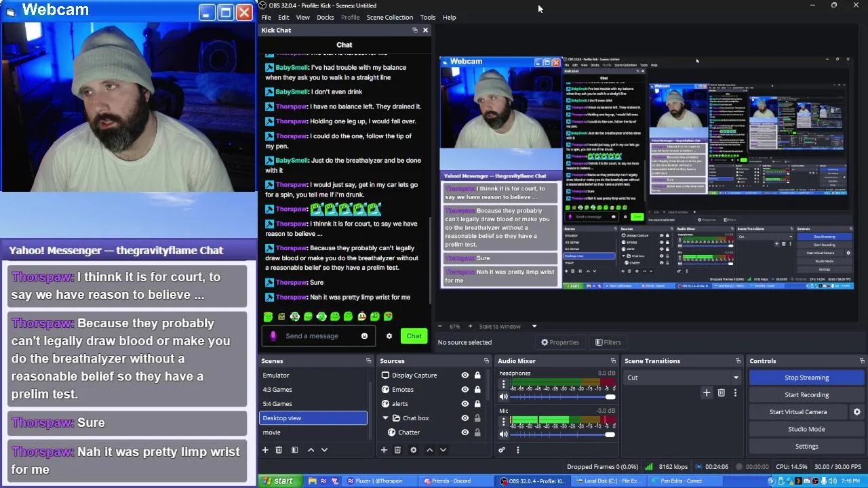Image resolution: width=868 pixels, height=488 pixels.
Task: Add a scene transition with plus icon
Action: 707,392
